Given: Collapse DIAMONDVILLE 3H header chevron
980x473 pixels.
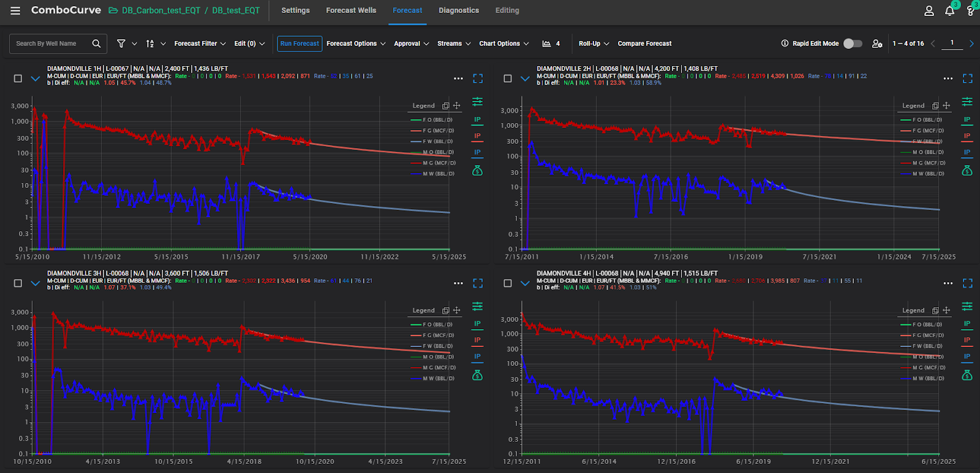Looking at the screenshot, I should click(x=36, y=283).
